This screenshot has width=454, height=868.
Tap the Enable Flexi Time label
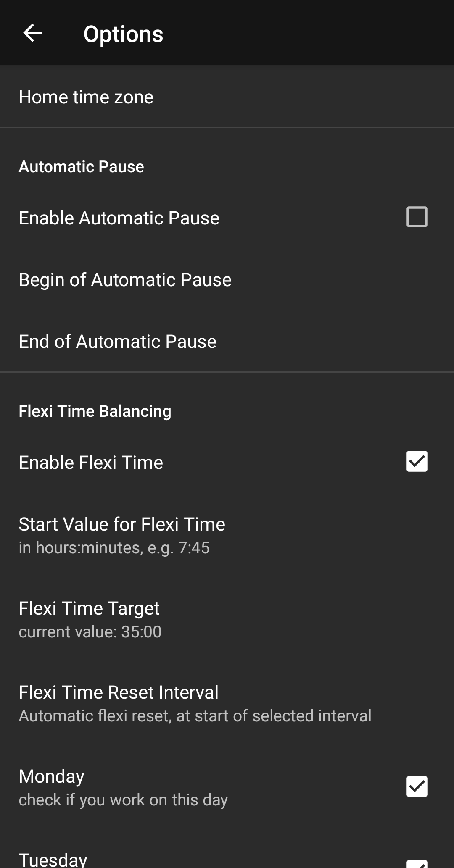point(91,463)
